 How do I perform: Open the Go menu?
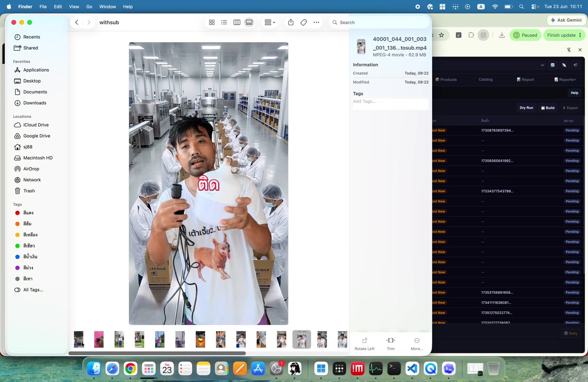point(89,7)
